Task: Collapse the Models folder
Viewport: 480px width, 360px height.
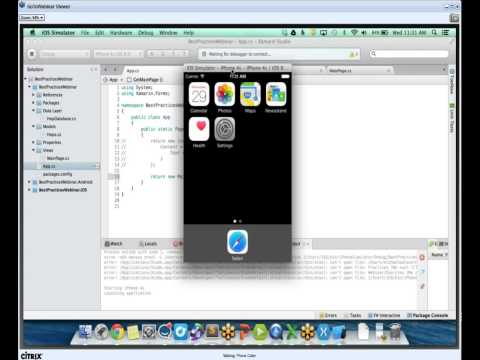Action: point(33,126)
